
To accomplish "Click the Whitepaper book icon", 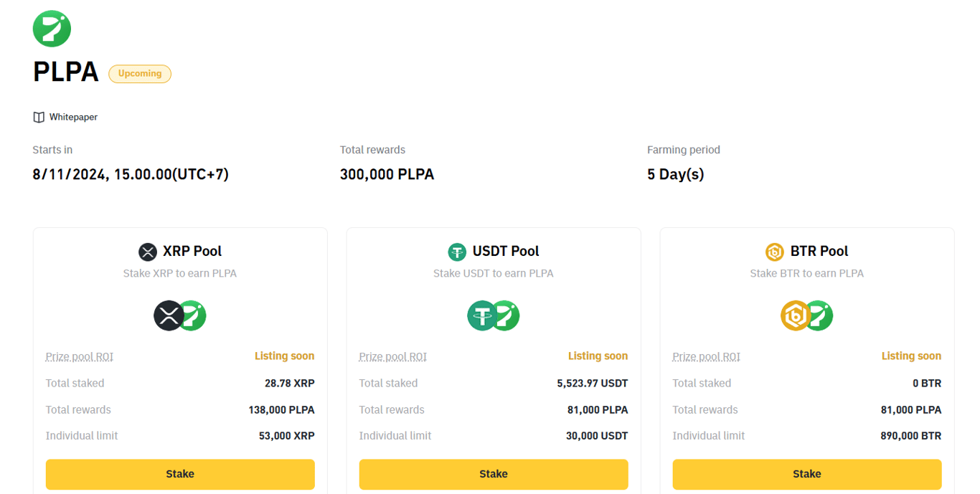I will coord(39,117).
